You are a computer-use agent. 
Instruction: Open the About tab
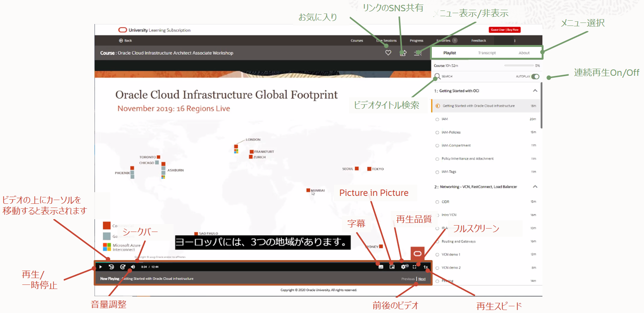pyautogui.click(x=524, y=53)
